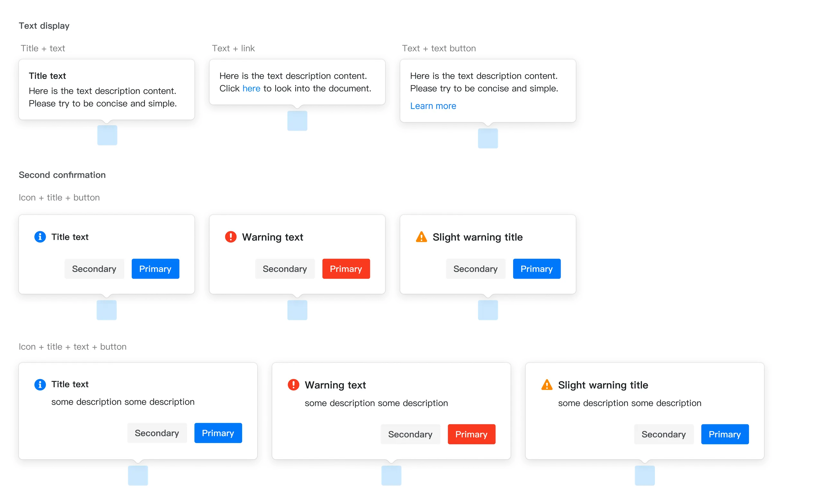Click the blue info icon in card with description
Viewport: 823px width, 504px height.
40,384
